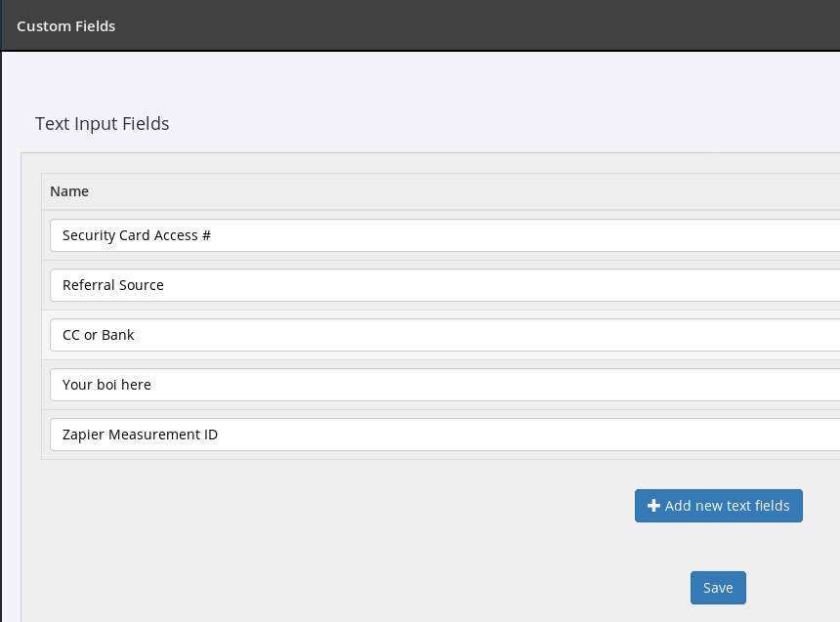Viewport: 840px width, 622px height.
Task: Click the word 'Zapier' in the last field
Action: click(x=83, y=435)
